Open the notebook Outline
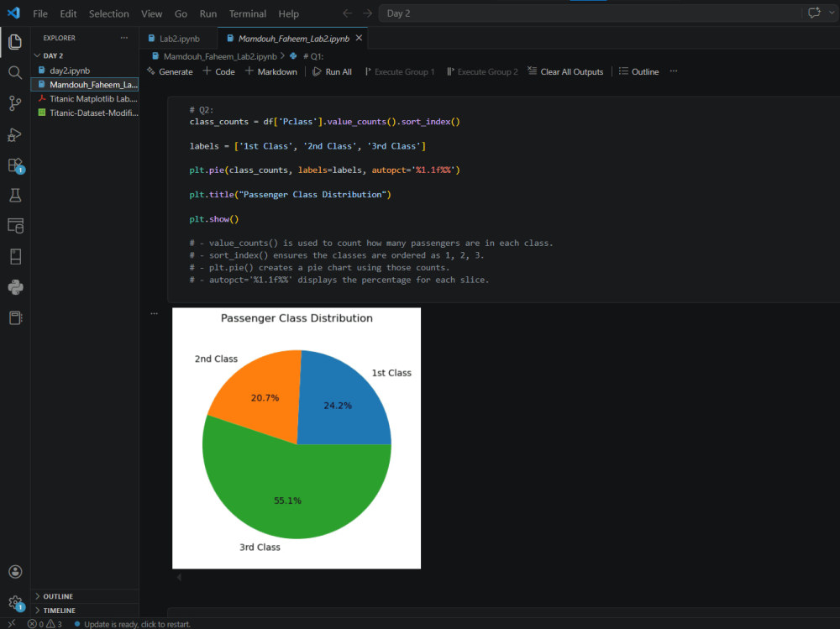The image size is (840, 629). click(638, 71)
